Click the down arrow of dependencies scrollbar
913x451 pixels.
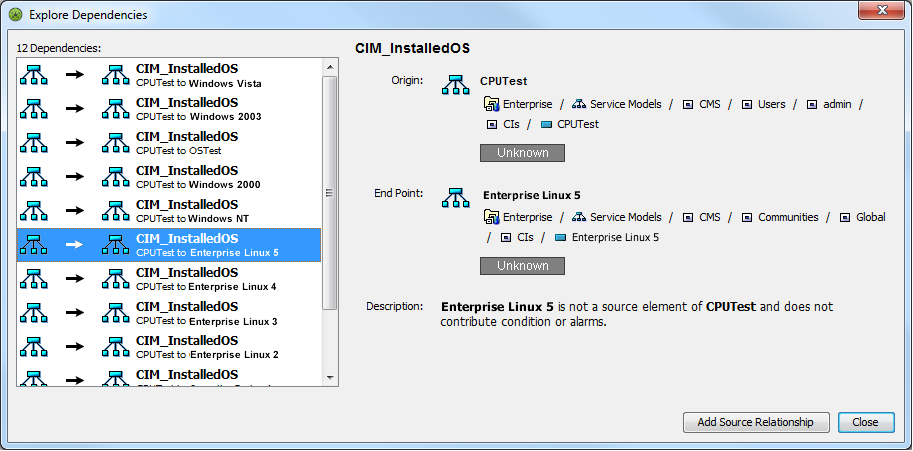pos(330,378)
